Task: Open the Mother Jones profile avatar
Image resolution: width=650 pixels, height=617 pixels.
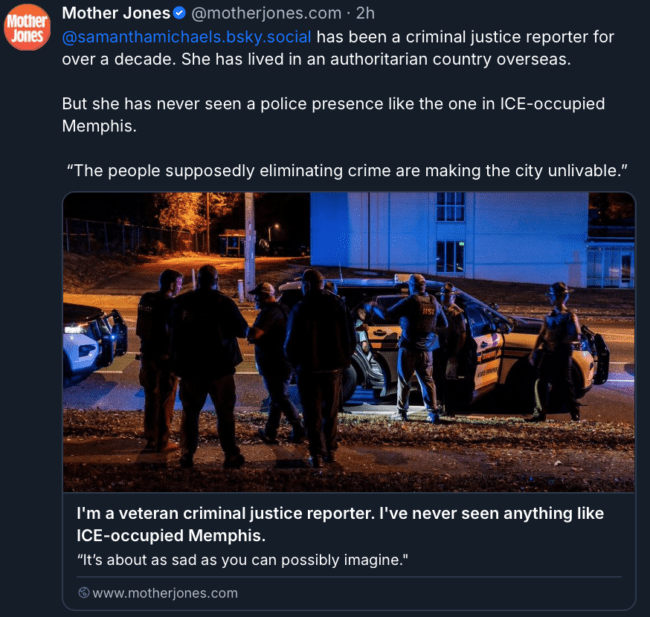Action: [x=27, y=27]
